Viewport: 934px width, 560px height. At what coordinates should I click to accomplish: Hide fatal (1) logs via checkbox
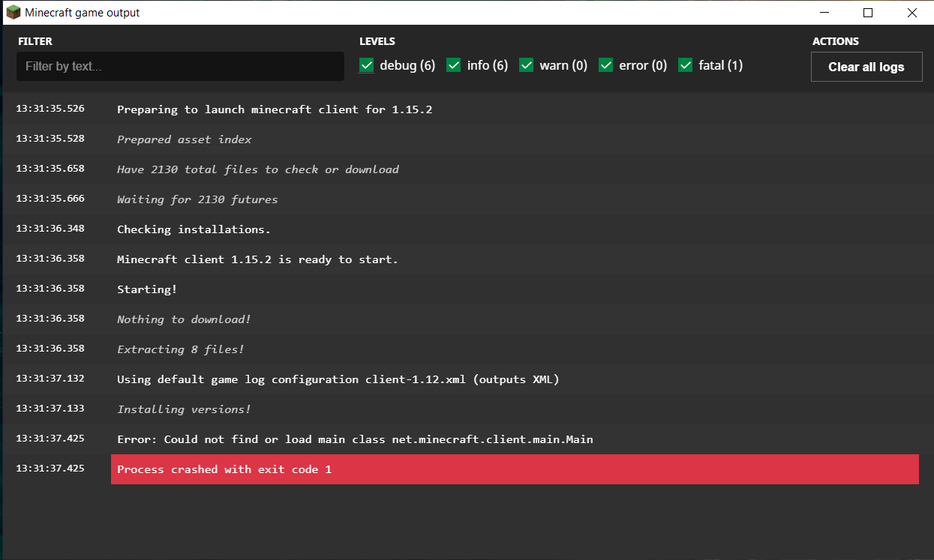tap(685, 65)
